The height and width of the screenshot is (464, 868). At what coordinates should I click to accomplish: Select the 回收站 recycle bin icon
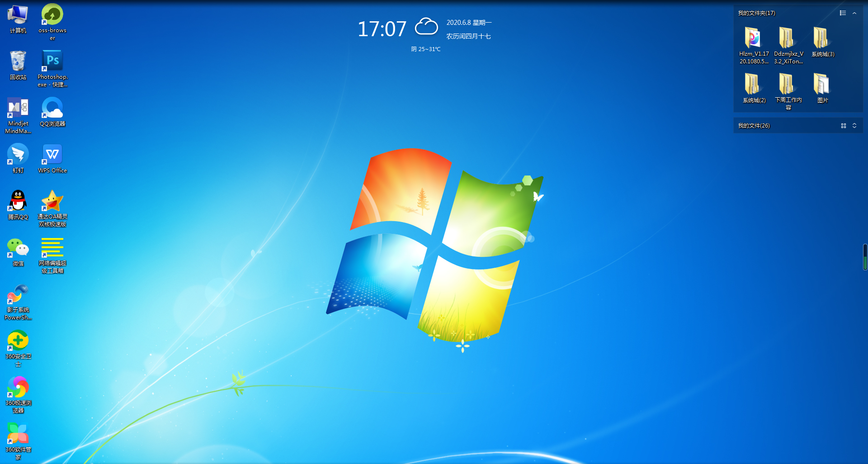18,66
